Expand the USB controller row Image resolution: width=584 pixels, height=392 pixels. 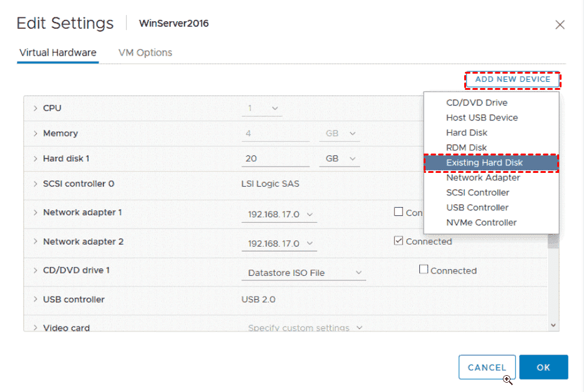pyautogui.click(x=36, y=300)
